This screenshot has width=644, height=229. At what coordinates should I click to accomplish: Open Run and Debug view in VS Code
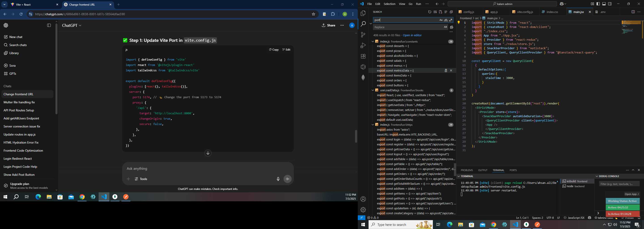click(x=363, y=45)
